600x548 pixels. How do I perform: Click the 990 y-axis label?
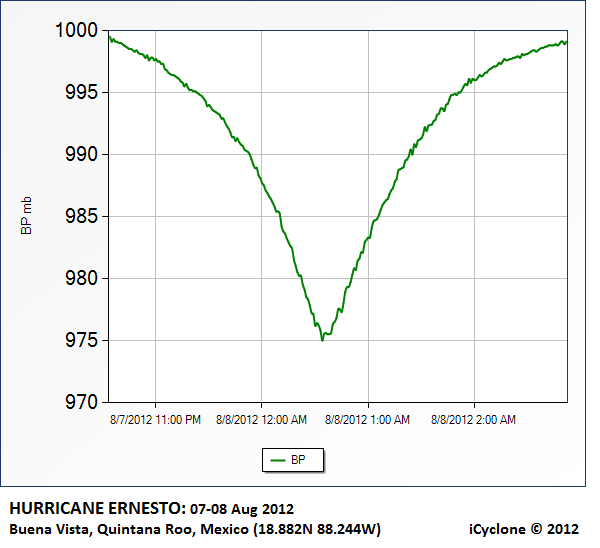tap(82, 154)
